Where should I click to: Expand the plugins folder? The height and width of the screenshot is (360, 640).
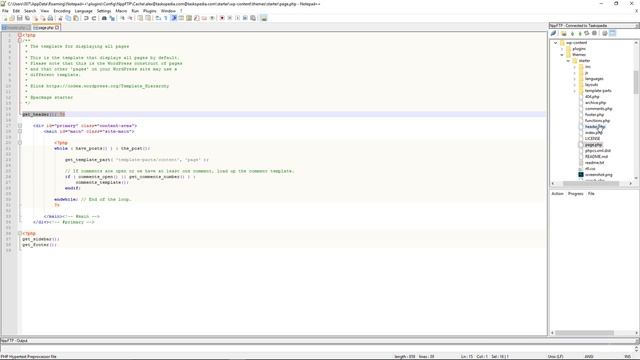point(562,49)
